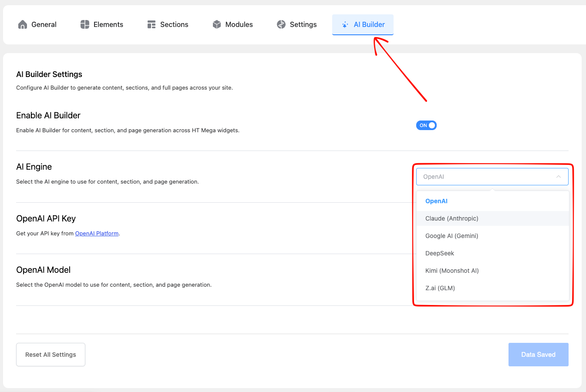Image resolution: width=586 pixels, height=392 pixels.
Task: Open the AI Engine dropdown field
Action: (492, 177)
